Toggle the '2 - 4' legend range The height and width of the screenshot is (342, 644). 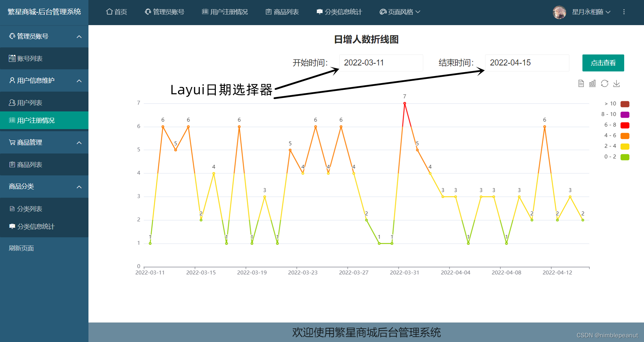617,146
